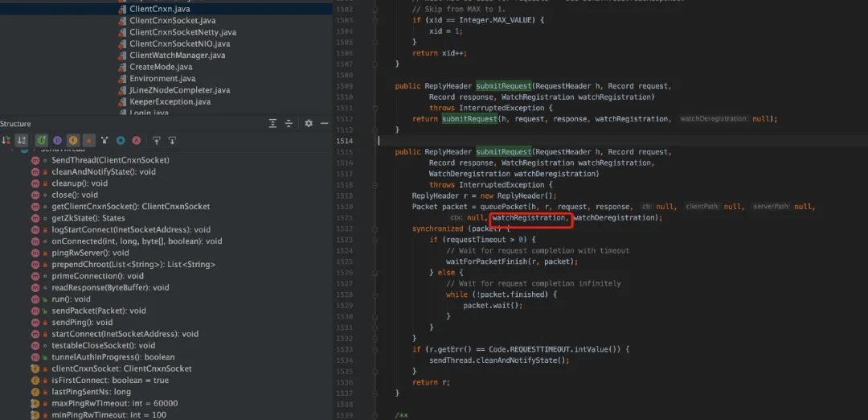The height and width of the screenshot is (420, 868).
Task: Toggle Show Anonymous Classes blue circle
Action: tap(120, 140)
